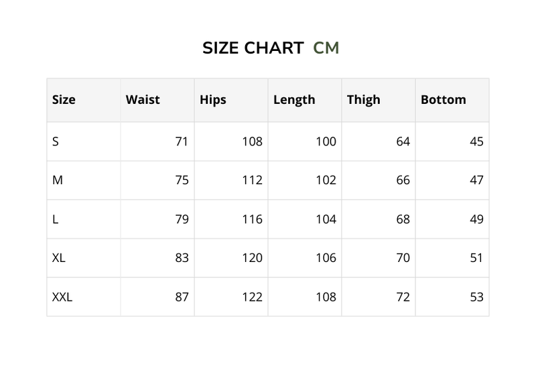Click the SIZE CHART title
The height and width of the screenshot is (392, 536).
pos(253,48)
